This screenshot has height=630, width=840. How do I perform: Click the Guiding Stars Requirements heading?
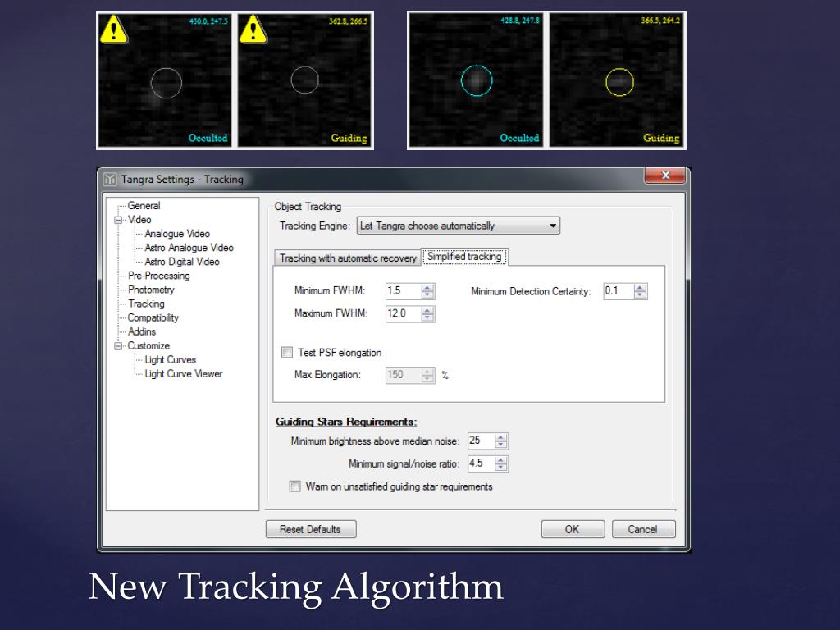346,422
